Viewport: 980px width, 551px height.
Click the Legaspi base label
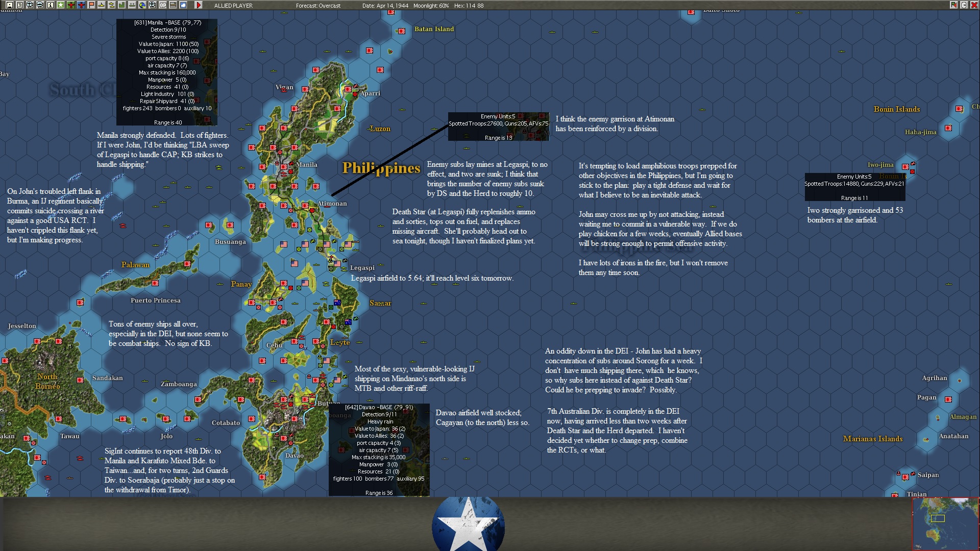coord(362,268)
